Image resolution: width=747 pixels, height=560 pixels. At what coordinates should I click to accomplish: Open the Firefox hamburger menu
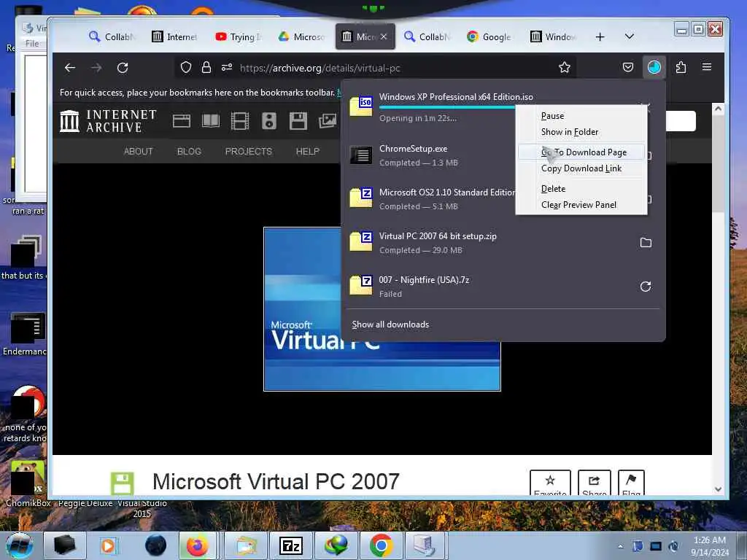(707, 67)
